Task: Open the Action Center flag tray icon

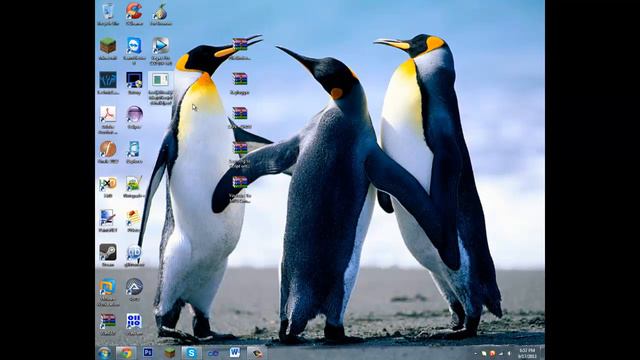Action: [484, 353]
